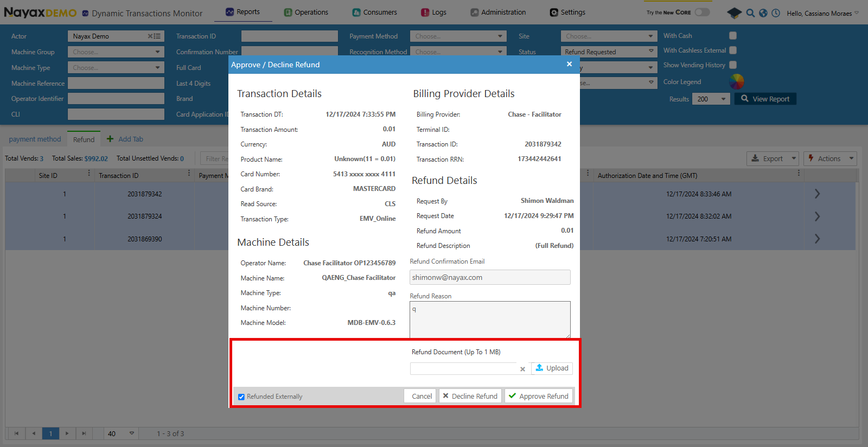
Task: Open the Hello, Cassiano Moraes user menu
Action: (x=823, y=13)
